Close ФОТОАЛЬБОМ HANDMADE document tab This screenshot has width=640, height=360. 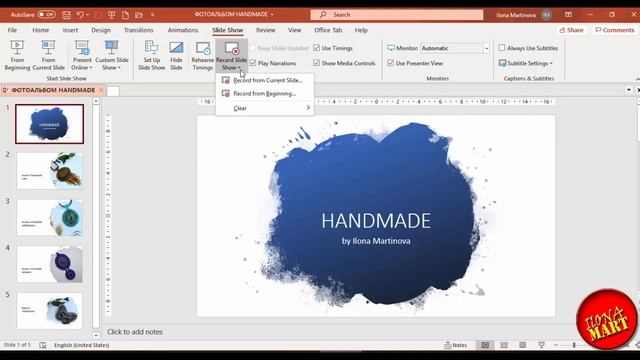[101, 90]
